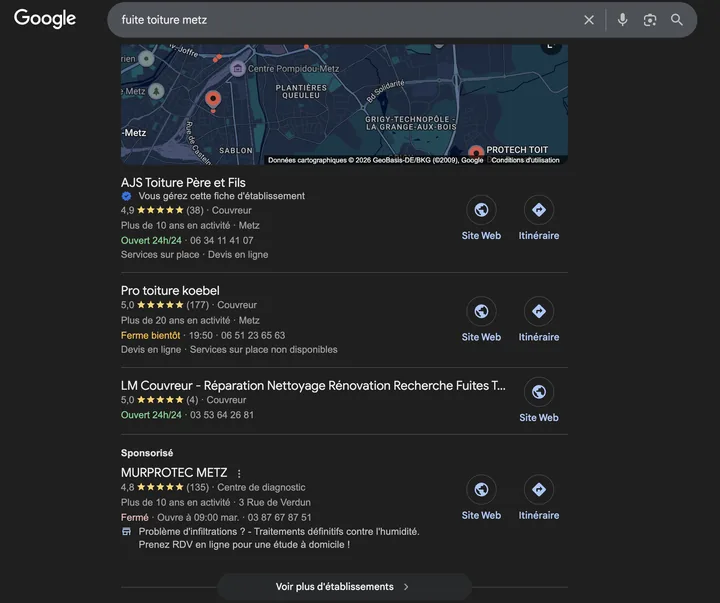Open MURPROTEC METZ Site Web icon
This screenshot has width=720, height=603.
tap(481, 490)
